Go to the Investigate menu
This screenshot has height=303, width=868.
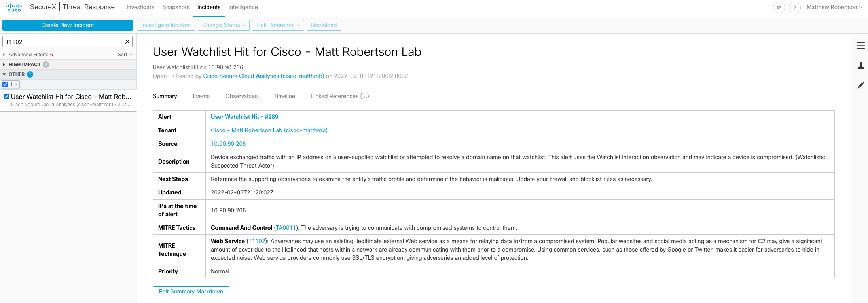[x=140, y=7]
